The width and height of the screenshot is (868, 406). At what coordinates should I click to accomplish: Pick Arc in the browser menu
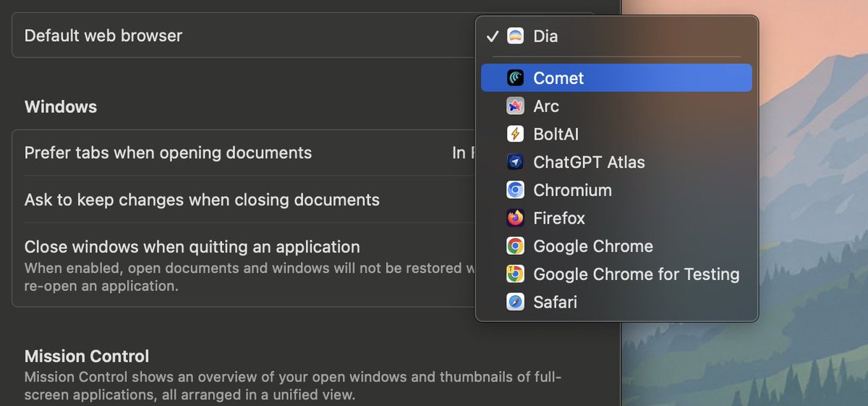pyautogui.click(x=616, y=106)
